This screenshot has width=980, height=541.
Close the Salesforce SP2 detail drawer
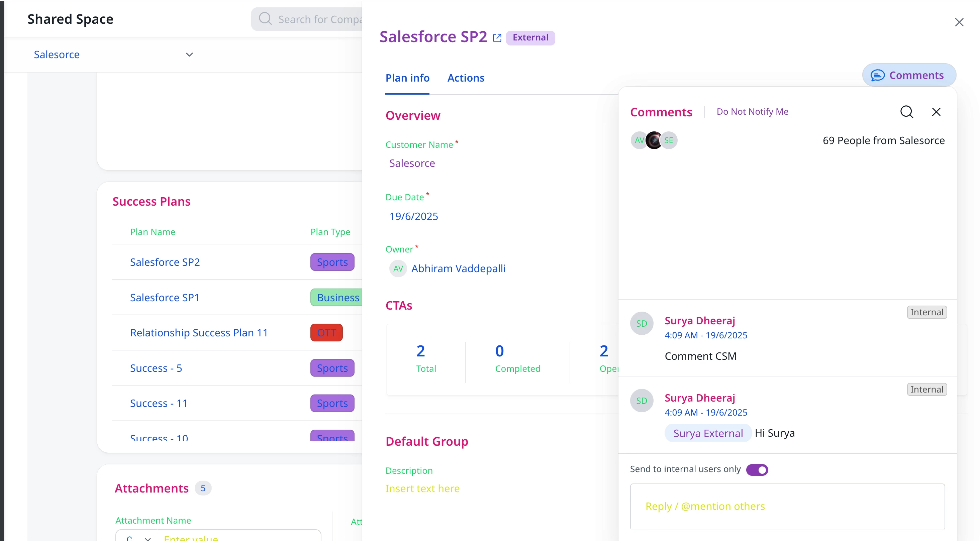tap(959, 22)
